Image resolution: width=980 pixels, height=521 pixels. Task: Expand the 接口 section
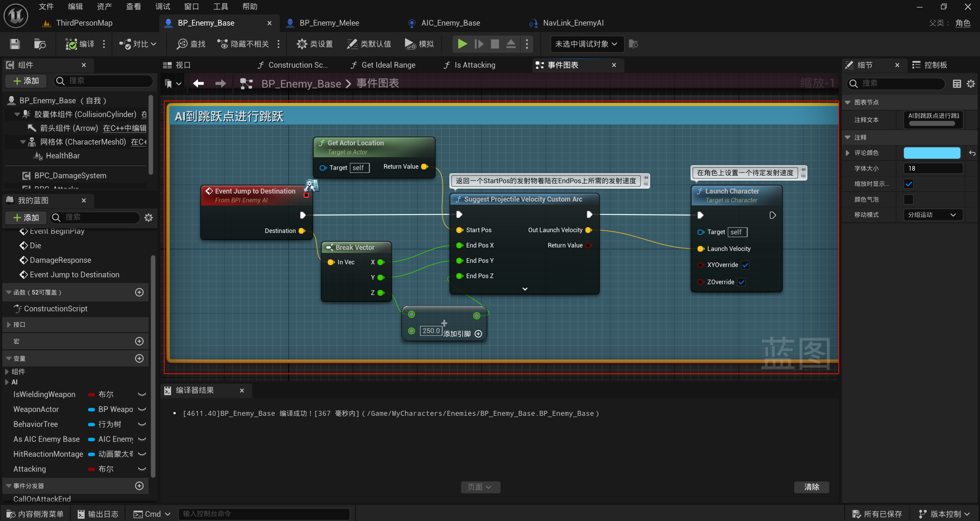point(9,324)
